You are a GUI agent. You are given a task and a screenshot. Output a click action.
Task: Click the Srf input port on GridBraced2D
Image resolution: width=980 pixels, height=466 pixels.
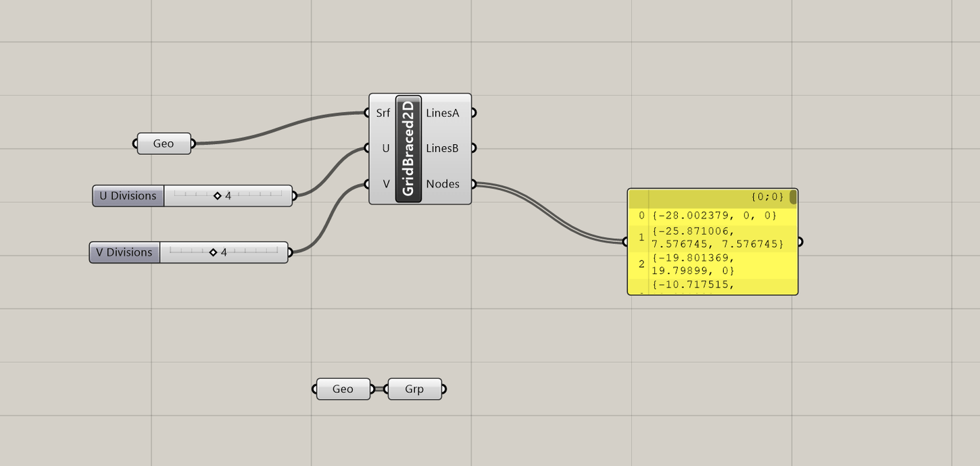click(367, 112)
